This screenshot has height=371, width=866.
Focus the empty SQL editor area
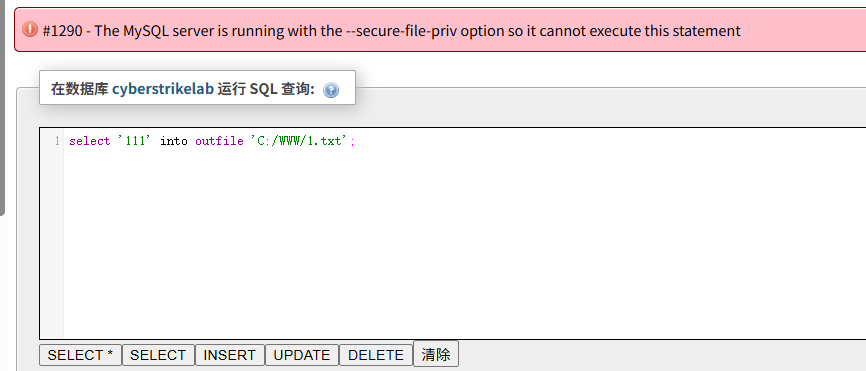coord(464,243)
